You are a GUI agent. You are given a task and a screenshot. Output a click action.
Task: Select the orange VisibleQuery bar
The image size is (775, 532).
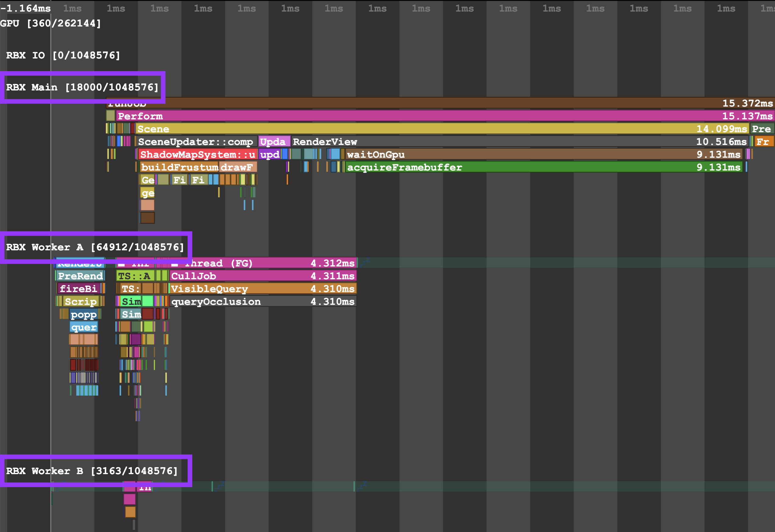click(x=263, y=289)
